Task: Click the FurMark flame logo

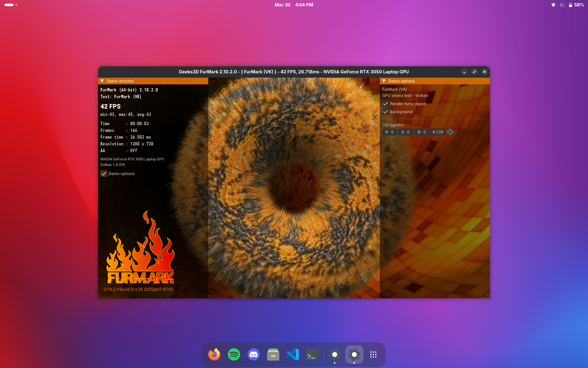Action: point(140,247)
